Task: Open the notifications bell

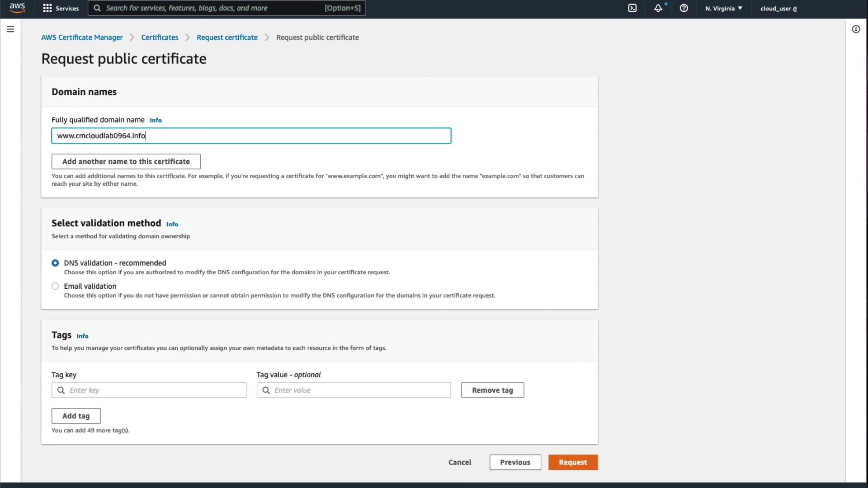Action: (658, 8)
